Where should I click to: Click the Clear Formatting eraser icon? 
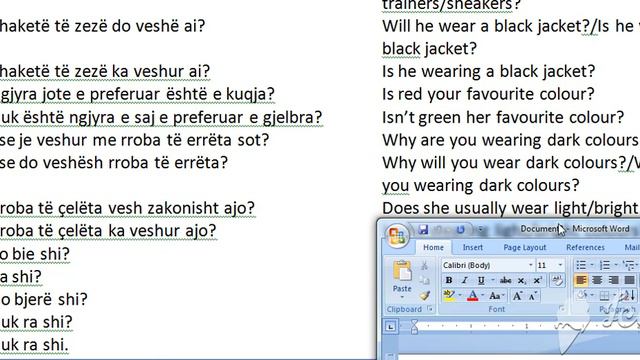(557, 280)
